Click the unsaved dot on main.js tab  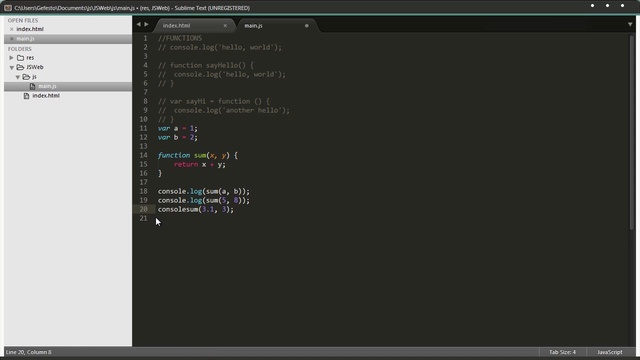click(x=307, y=26)
